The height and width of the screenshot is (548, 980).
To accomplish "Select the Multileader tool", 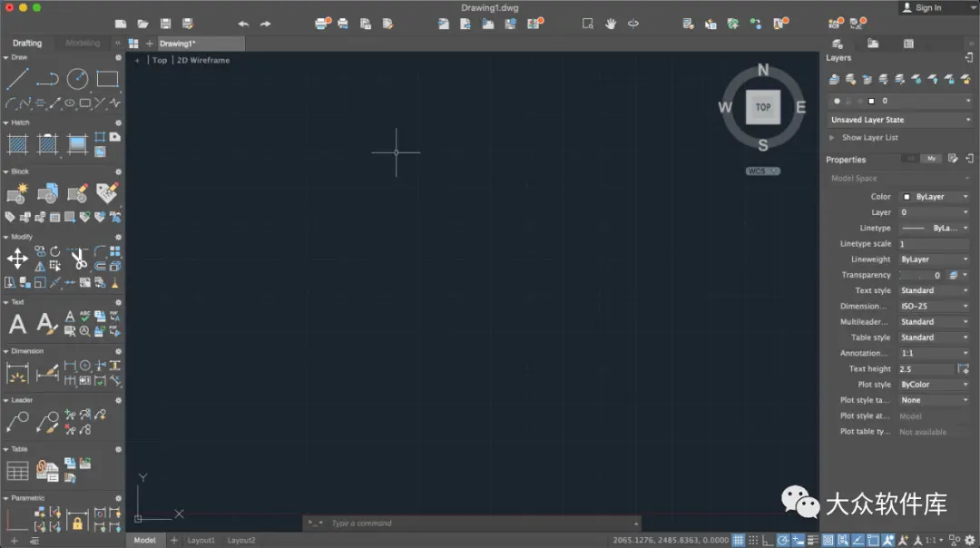I will click(x=17, y=422).
